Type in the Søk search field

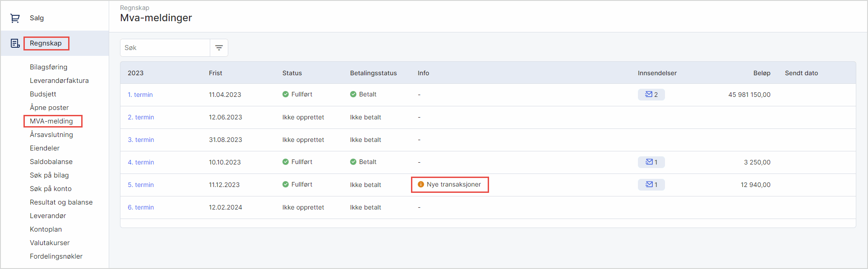click(x=165, y=48)
